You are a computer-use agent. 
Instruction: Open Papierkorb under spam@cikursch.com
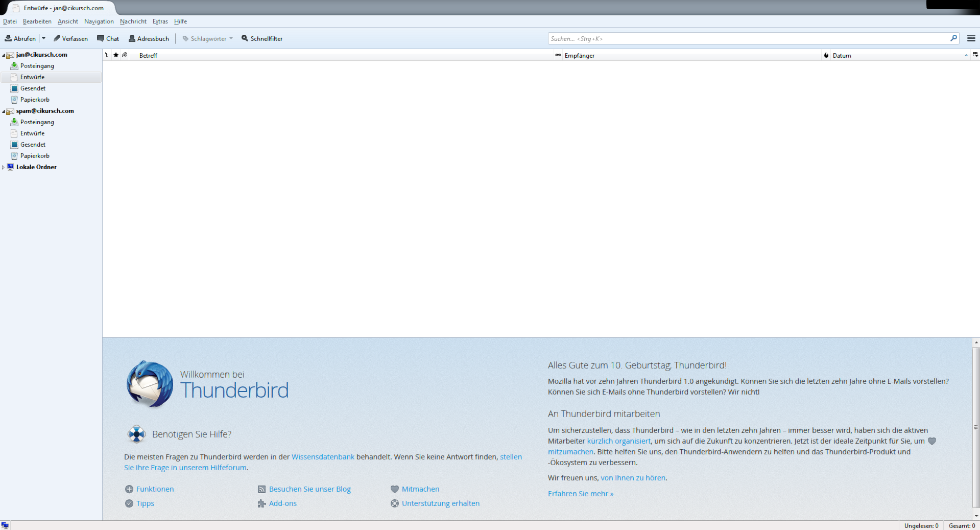pos(35,156)
